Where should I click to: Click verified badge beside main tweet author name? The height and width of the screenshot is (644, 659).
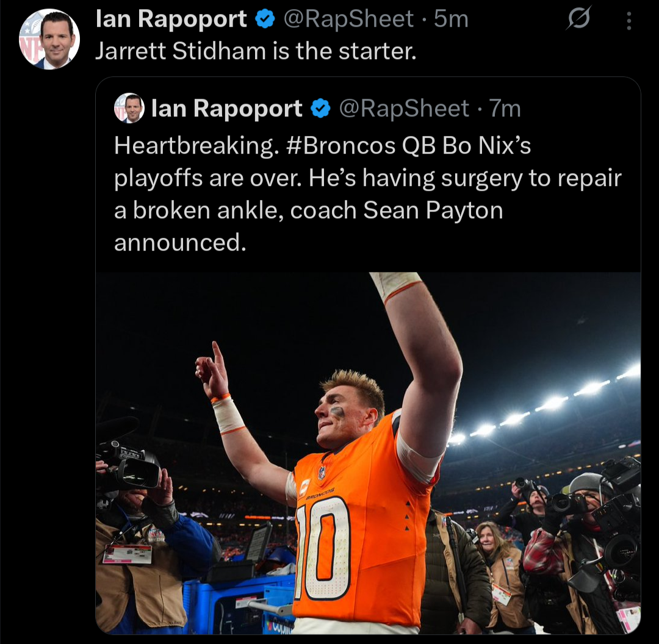pyautogui.click(x=264, y=20)
